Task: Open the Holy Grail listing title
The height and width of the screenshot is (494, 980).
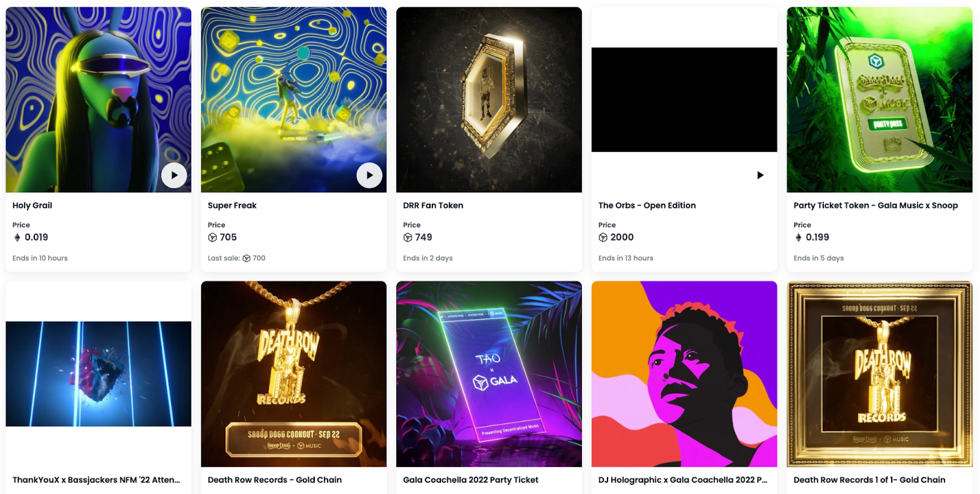Action: [x=32, y=206]
